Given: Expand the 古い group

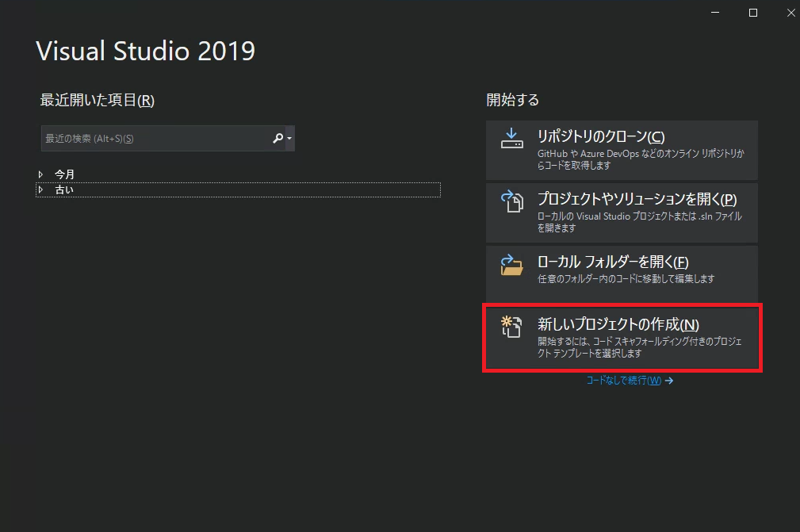Looking at the screenshot, I should coord(40,189).
